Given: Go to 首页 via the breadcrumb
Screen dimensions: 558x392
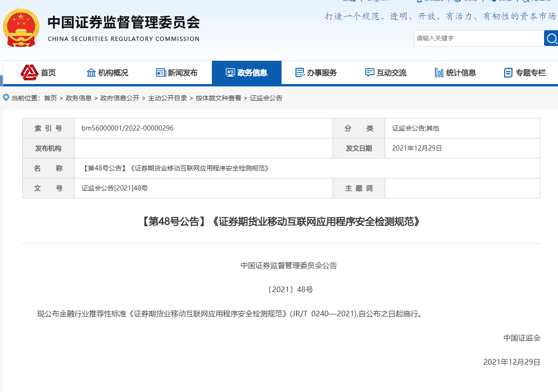Looking at the screenshot, I should (x=50, y=98).
